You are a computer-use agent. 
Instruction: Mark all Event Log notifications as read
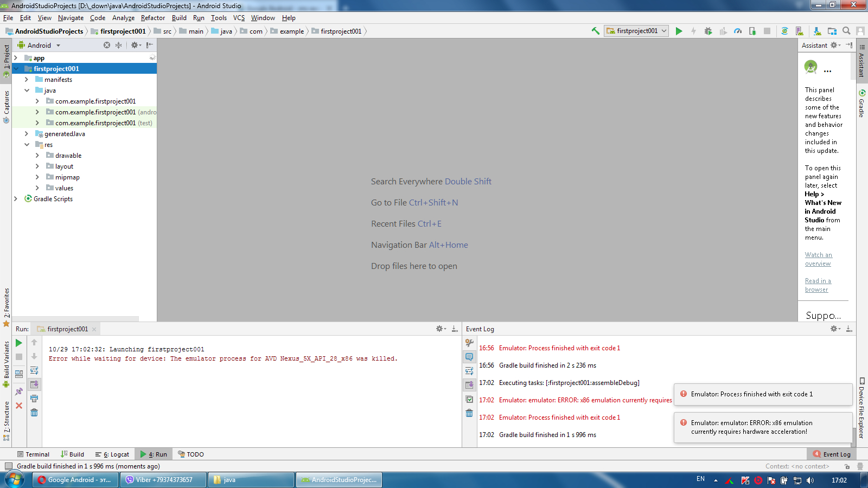[469, 399]
